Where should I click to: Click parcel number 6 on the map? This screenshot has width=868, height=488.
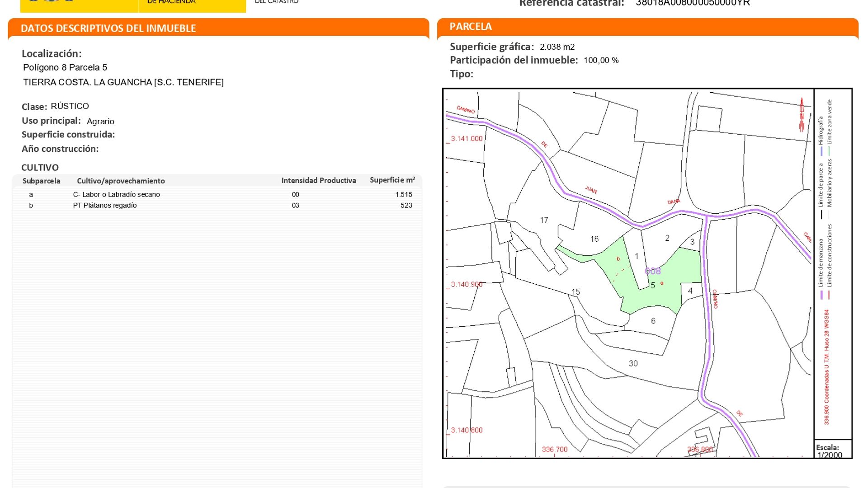653,321
